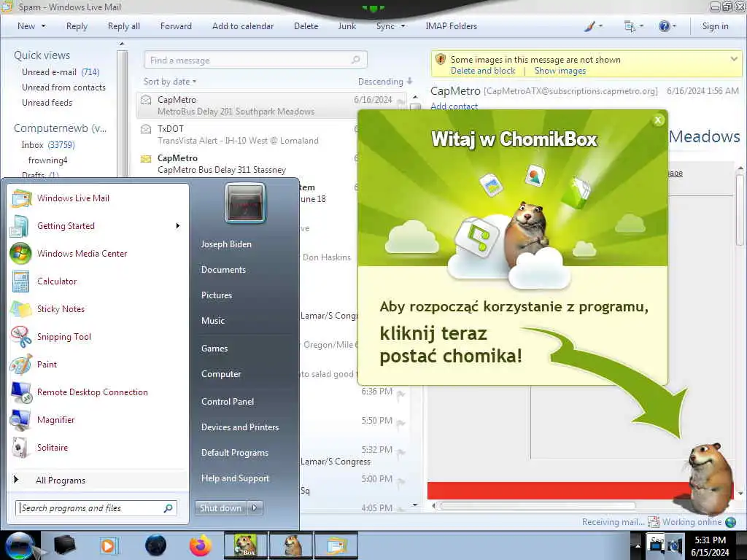
Task: Open Remote Desktop Connection
Action: click(93, 392)
